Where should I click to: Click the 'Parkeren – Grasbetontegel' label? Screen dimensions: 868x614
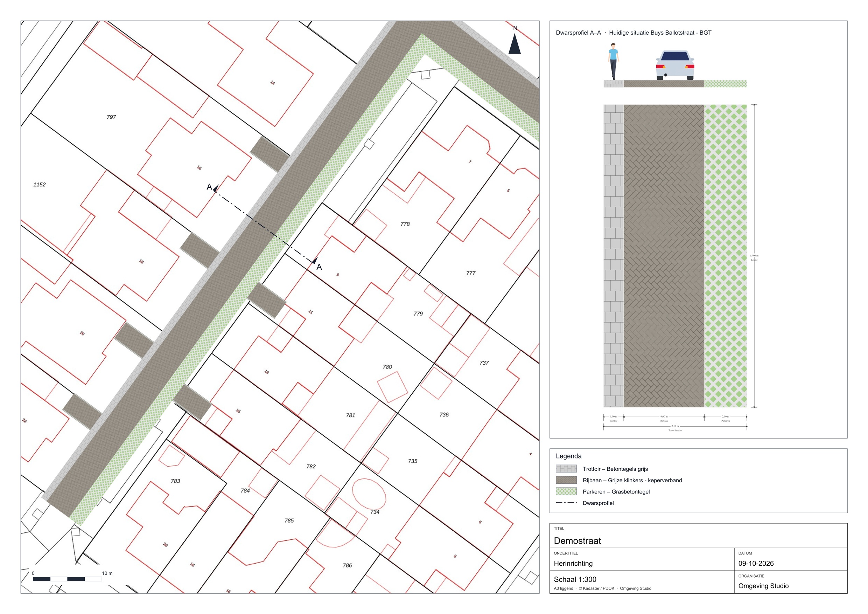pos(616,492)
